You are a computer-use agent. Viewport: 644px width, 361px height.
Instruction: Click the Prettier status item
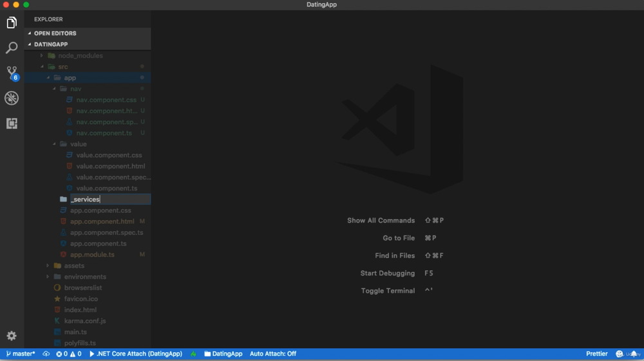click(597, 354)
